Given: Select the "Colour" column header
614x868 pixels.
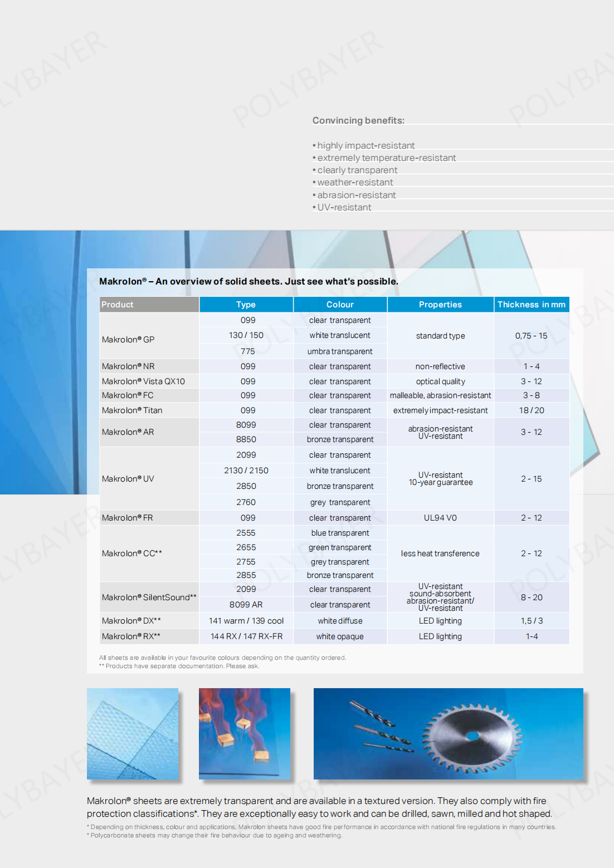Looking at the screenshot, I should tap(340, 305).
